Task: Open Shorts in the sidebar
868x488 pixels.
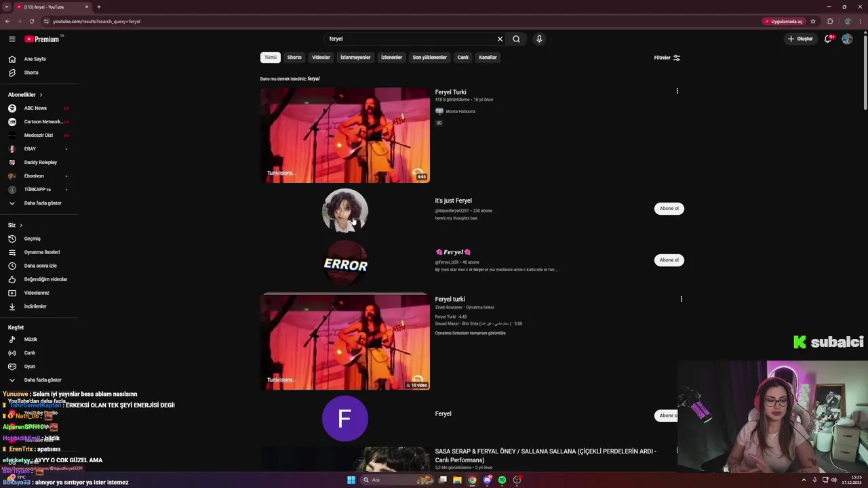Action: coord(31,73)
